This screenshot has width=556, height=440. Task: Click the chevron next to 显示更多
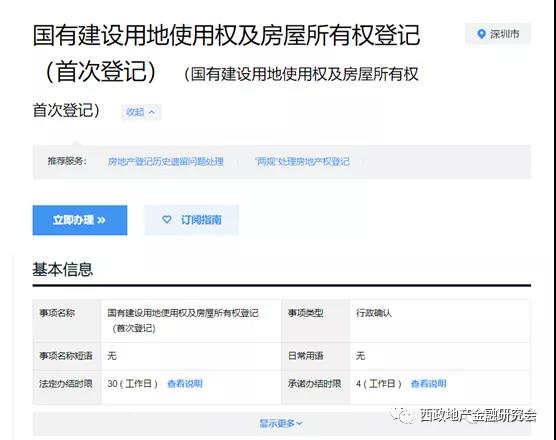coord(299,423)
